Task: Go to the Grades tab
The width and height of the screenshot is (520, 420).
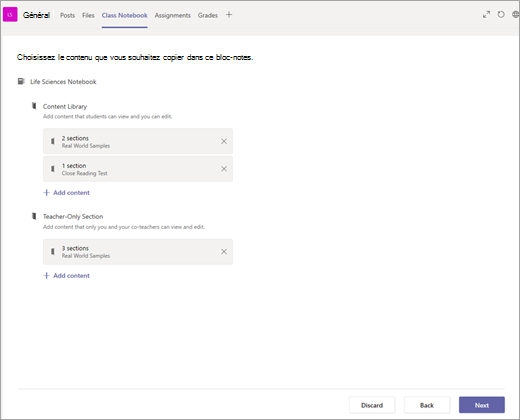Action: pos(208,15)
